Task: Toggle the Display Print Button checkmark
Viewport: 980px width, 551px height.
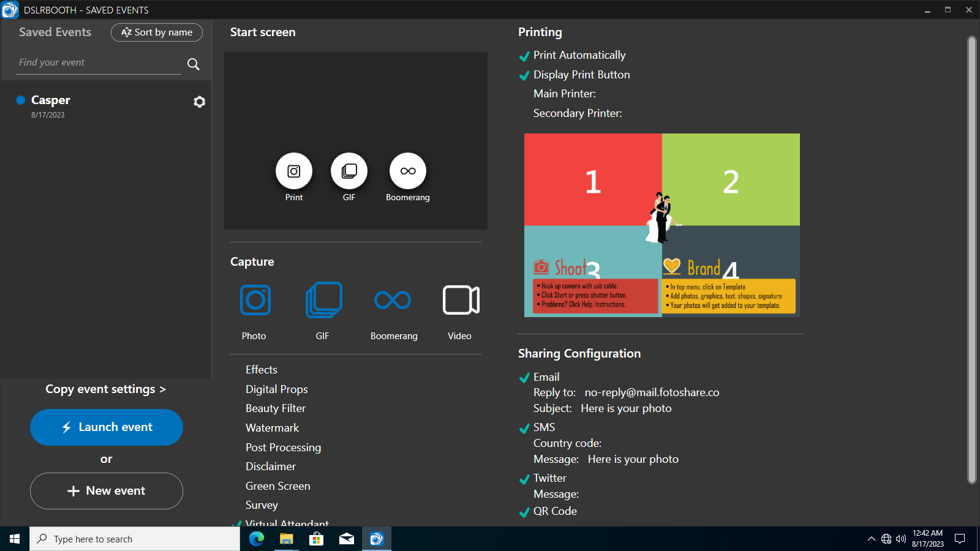Action: 524,76
